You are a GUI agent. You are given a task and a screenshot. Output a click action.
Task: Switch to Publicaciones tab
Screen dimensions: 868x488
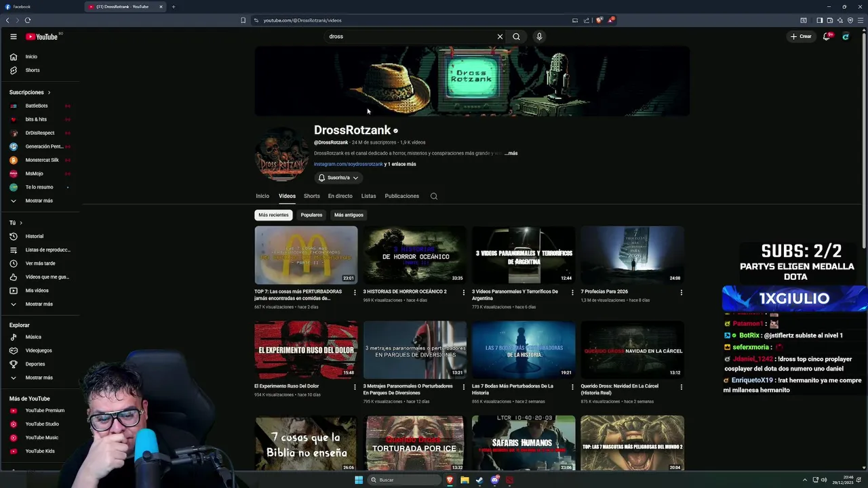402,196
